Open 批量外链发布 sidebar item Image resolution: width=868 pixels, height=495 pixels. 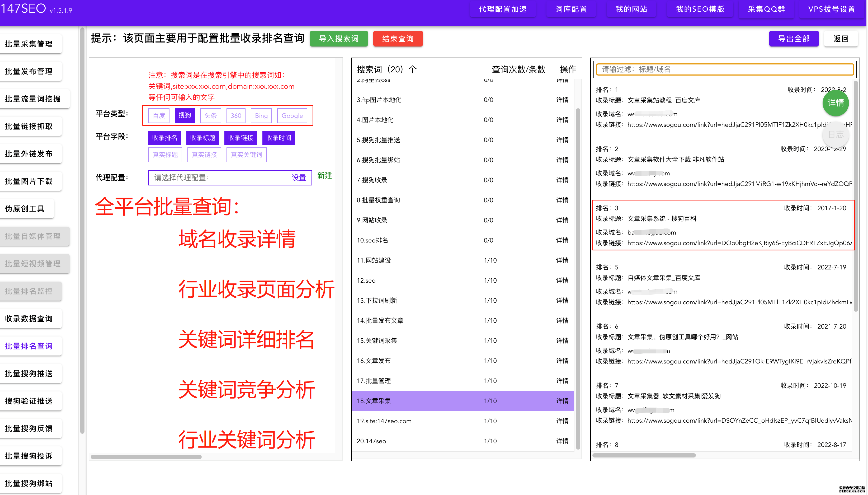31,154
